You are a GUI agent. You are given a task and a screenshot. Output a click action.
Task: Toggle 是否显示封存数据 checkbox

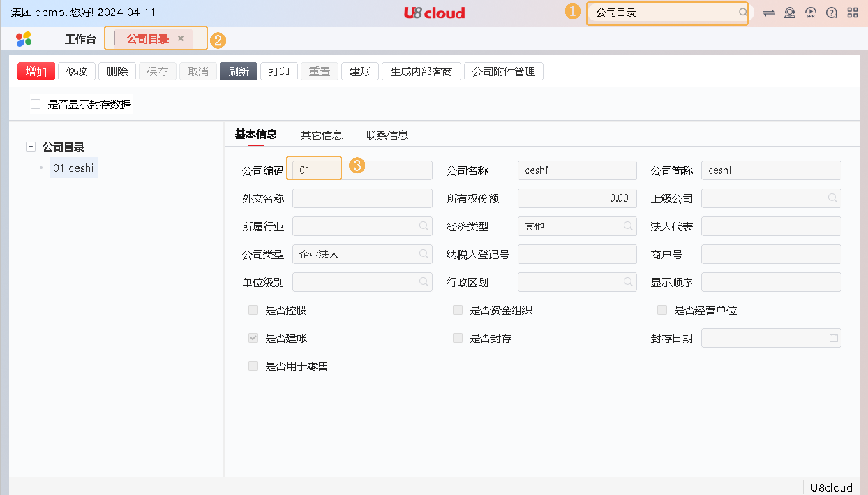tap(36, 104)
